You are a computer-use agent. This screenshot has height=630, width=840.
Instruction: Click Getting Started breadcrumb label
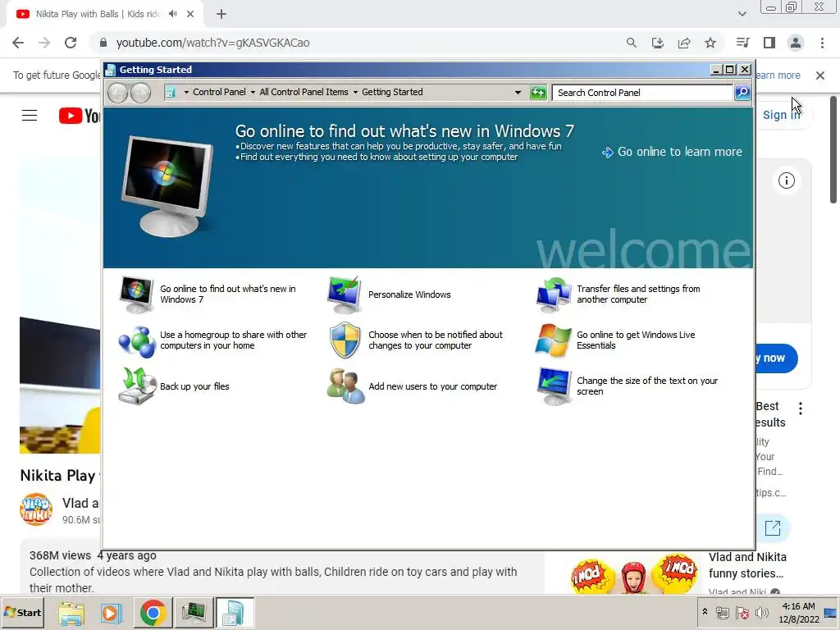(x=392, y=92)
